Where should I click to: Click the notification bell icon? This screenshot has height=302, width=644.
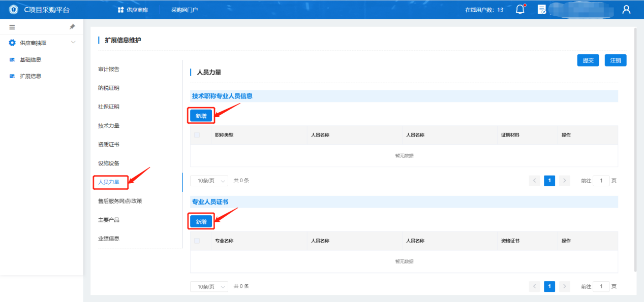point(520,9)
